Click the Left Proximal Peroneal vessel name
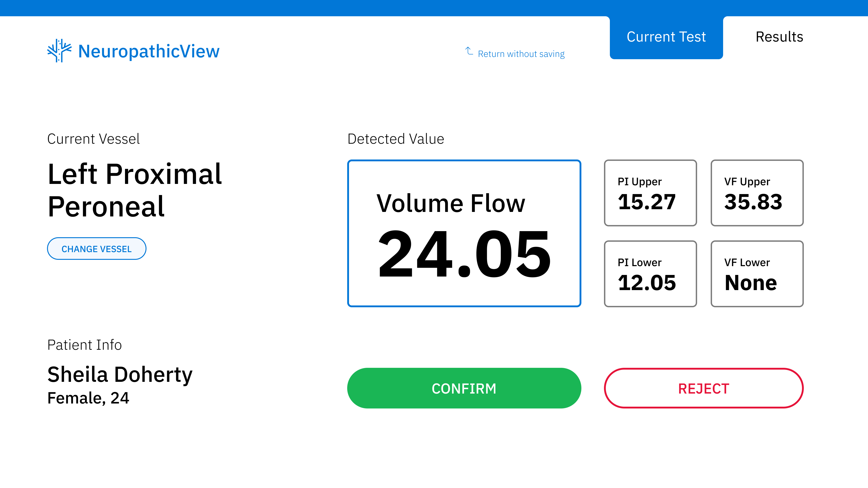The height and width of the screenshot is (488, 868). click(x=135, y=190)
